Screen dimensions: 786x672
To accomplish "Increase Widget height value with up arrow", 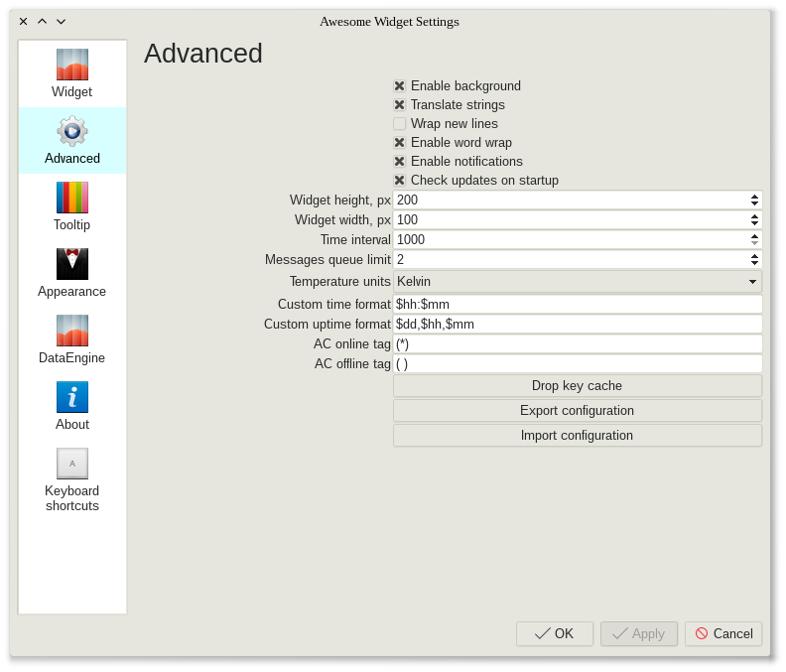I will (754, 197).
